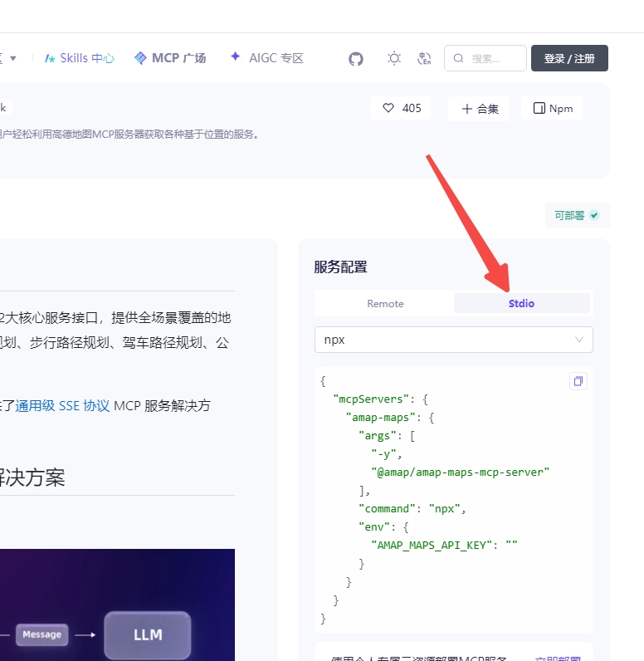The width and height of the screenshot is (644, 661).
Task: Toggle light/dark theme sun icon
Action: pyautogui.click(x=394, y=58)
